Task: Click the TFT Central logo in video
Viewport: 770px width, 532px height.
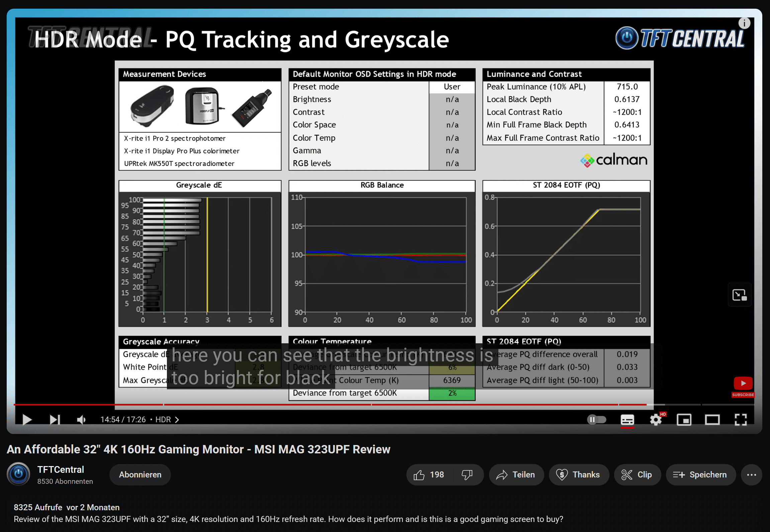Action: pyautogui.click(x=680, y=38)
